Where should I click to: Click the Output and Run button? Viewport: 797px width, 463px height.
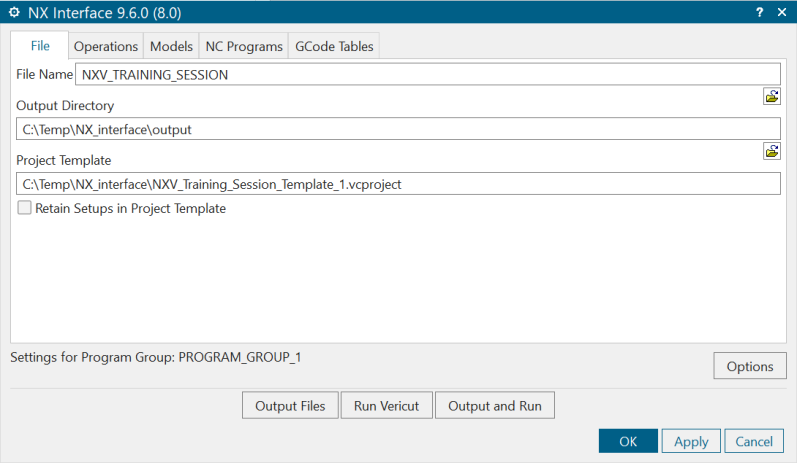tap(495, 406)
